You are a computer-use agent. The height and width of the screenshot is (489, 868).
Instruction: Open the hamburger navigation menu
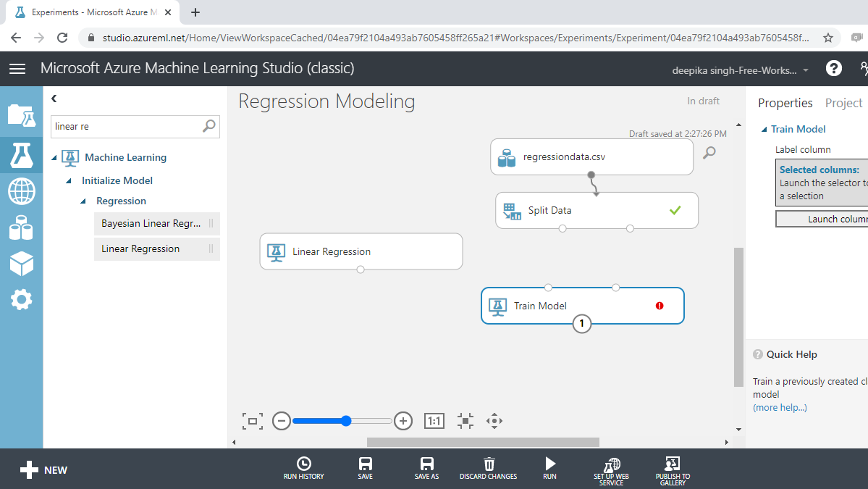pos(17,69)
